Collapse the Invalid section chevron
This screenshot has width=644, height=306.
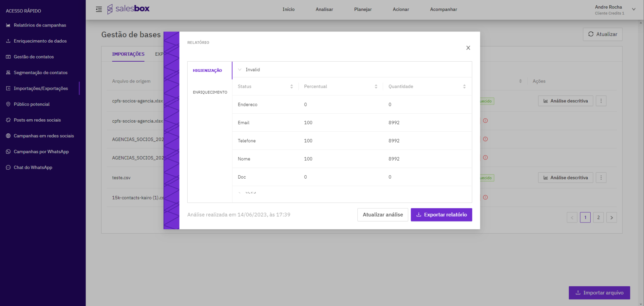pos(240,70)
